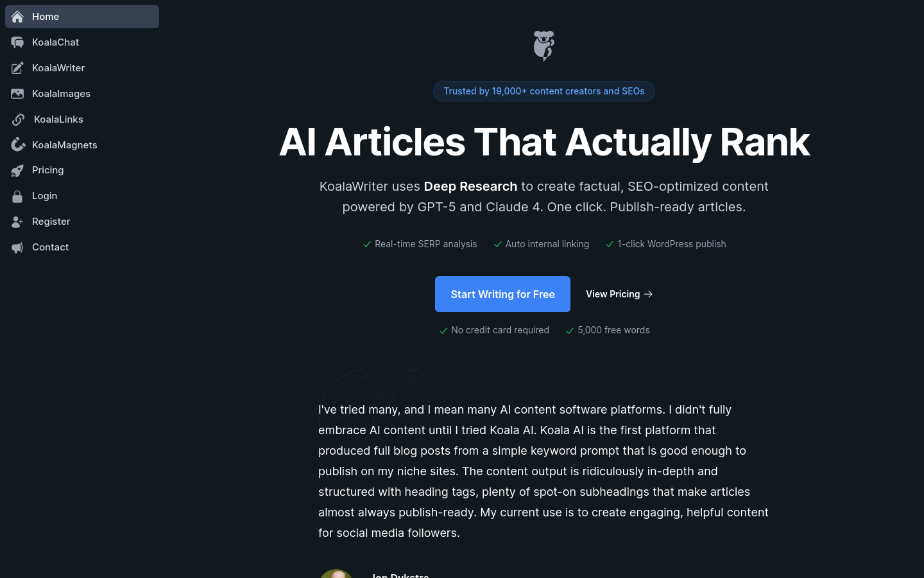Click the green check beside Auto internal linking
The width and height of the screenshot is (924, 578).
(498, 244)
